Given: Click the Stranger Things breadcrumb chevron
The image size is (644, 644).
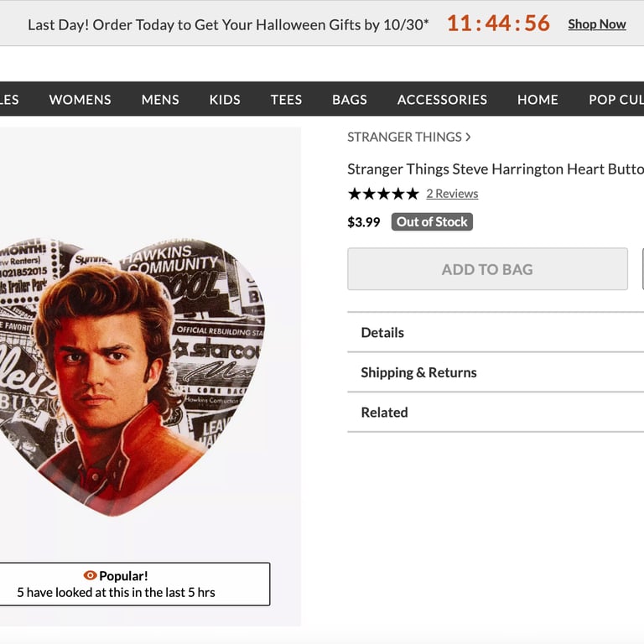Looking at the screenshot, I should coord(468,137).
